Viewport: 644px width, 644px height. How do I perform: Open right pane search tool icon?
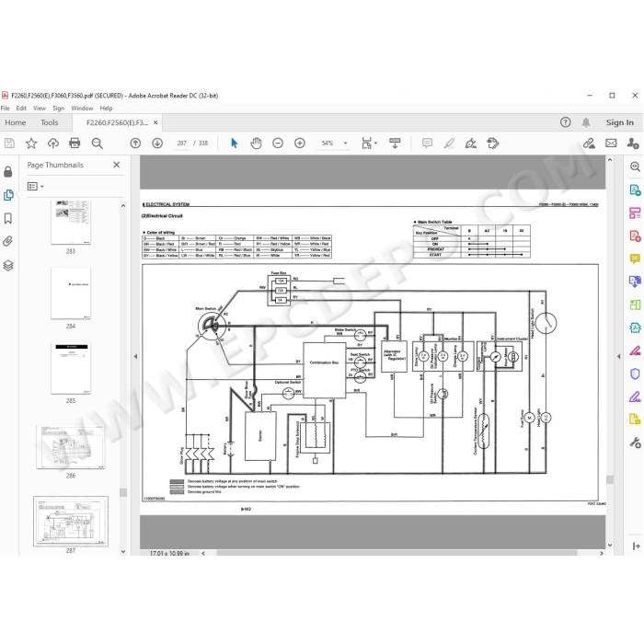pos(635,167)
